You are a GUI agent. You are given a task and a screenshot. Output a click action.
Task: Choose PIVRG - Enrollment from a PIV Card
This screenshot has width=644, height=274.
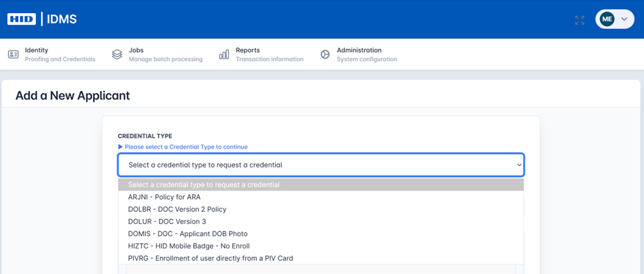pyautogui.click(x=321, y=258)
